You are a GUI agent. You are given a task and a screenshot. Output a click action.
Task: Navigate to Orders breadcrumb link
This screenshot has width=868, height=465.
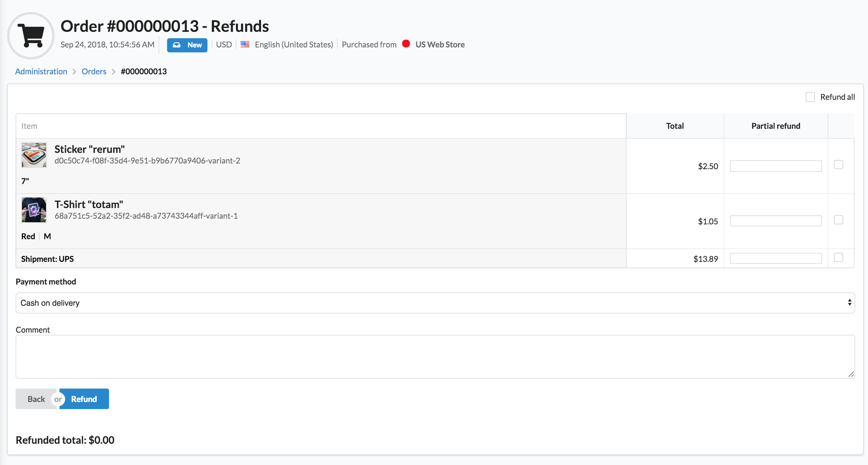pos(94,71)
